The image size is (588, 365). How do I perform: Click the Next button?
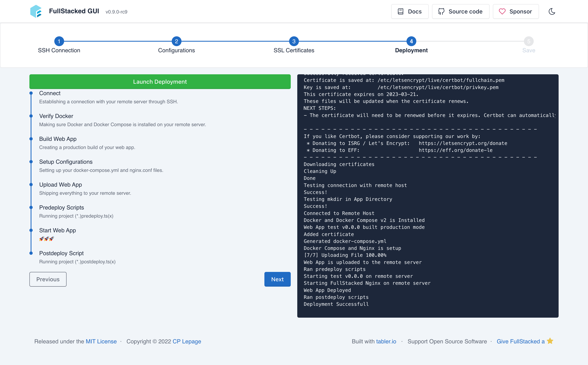[277, 279]
